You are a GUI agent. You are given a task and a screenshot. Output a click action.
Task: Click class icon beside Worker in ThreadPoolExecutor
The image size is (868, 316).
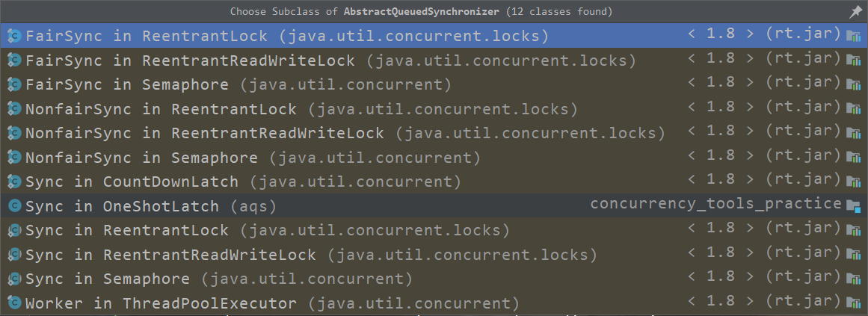tap(13, 303)
